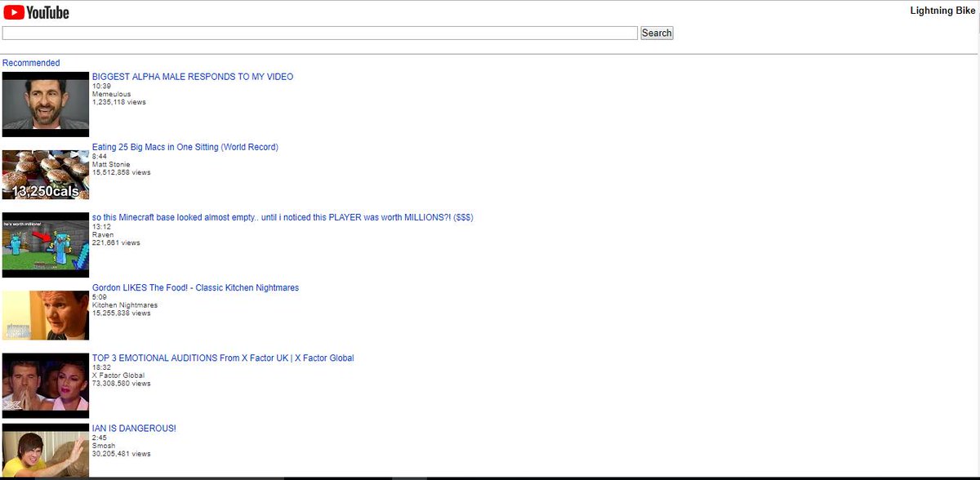Click the 18:32 duration text
This screenshot has width=980, height=480.
pos(101,367)
